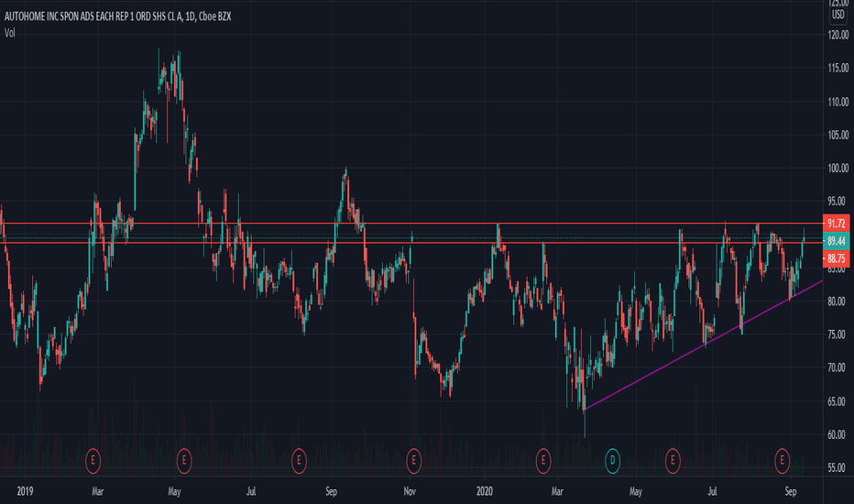This screenshot has width=854, height=504.
Task: Click the 110.00 price axis label
Action: [838, 102]
